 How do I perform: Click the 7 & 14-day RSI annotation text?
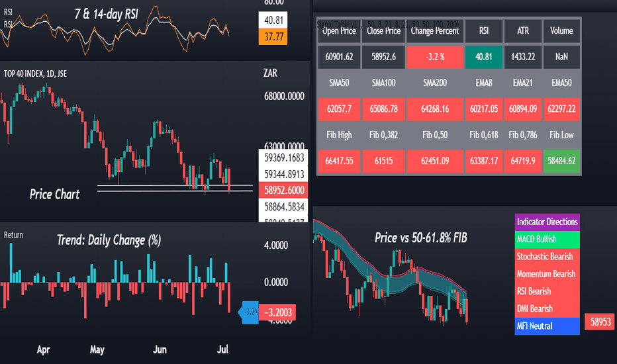106,15
